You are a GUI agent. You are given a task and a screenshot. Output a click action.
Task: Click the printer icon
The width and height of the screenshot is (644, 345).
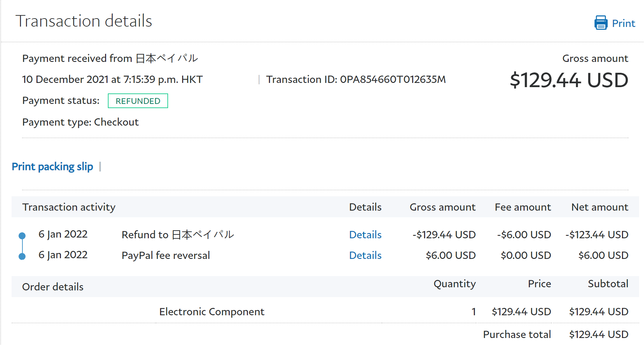(x=601, y=23)
